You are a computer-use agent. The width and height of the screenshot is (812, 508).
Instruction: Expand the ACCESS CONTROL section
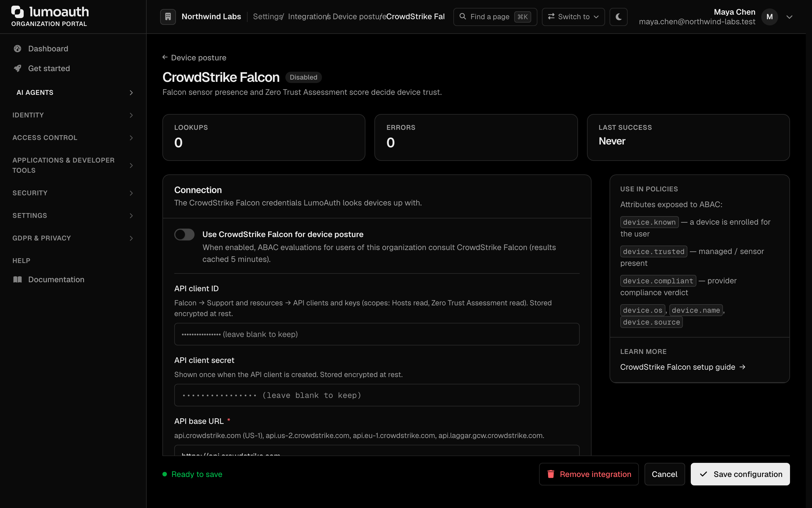pos(73,138)
